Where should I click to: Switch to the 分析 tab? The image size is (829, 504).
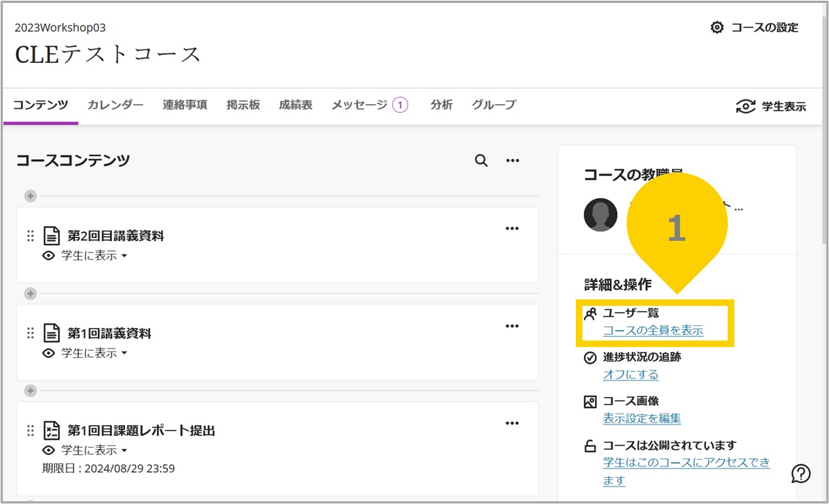point(441,105)
